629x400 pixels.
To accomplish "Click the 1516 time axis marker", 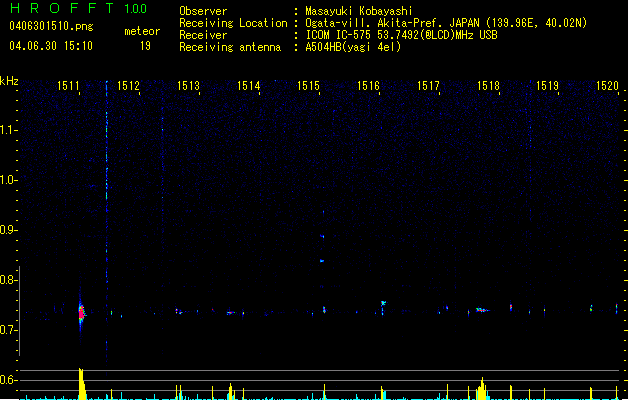I will coord(368,86).
